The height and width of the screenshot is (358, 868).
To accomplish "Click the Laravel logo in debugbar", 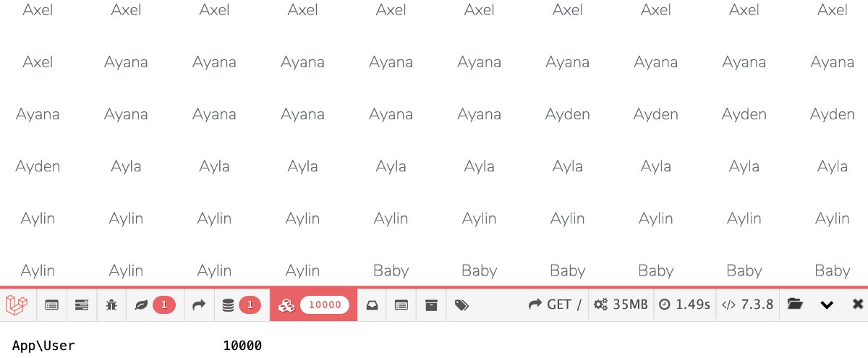I will pos(17,305).
